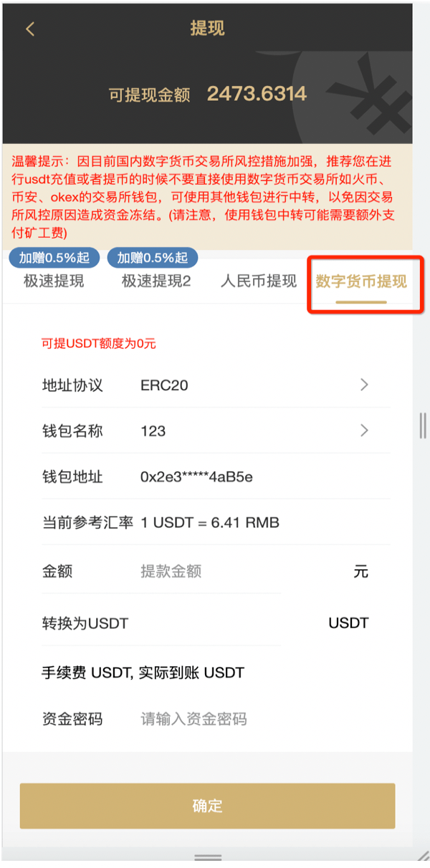The image size is (430, 868).
Task: Expand the 钱包名称 123 chevron
Action: pos(364,430)
